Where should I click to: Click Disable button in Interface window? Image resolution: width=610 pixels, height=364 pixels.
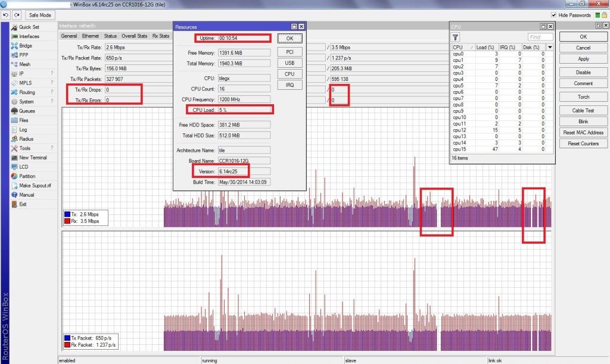[583, 73]
